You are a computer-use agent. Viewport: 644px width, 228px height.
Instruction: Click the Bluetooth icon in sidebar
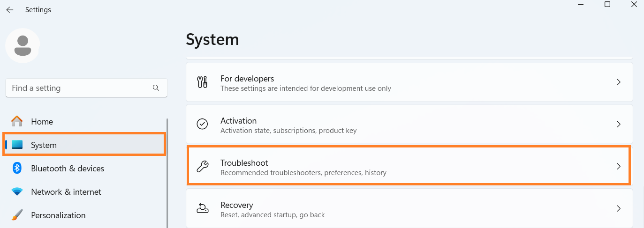point(17,169)
